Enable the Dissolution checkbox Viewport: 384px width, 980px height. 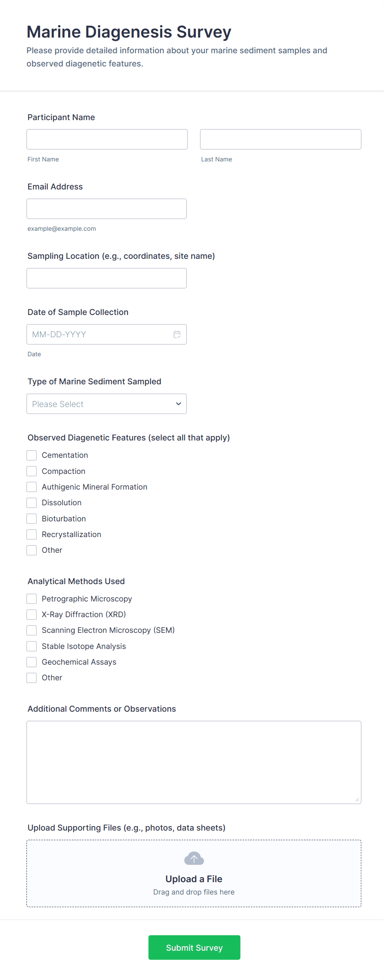point(32,503)
